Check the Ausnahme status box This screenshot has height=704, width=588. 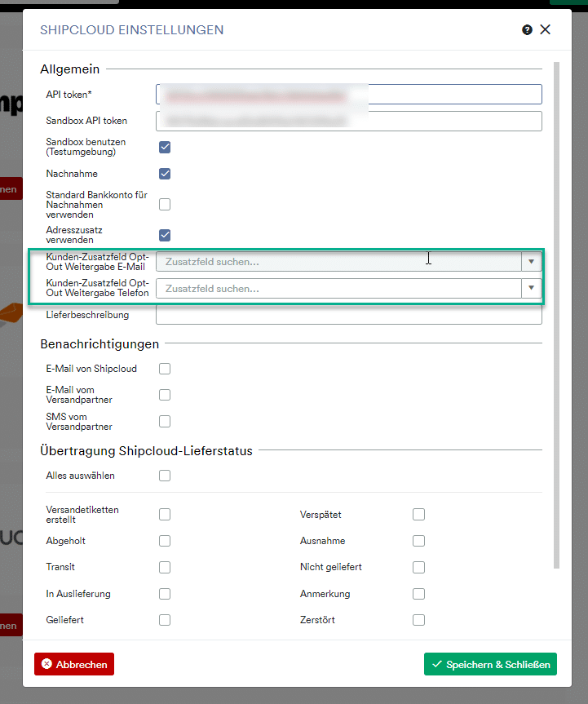pyautogui.click(x=419, y=541)
